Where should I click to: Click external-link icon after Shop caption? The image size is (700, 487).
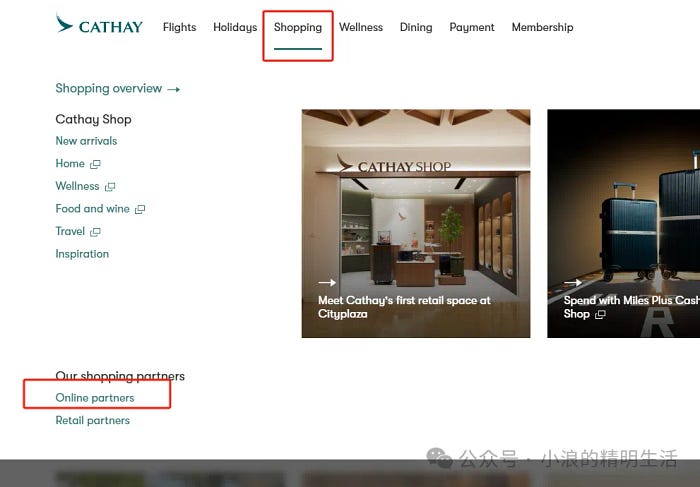[600, 315]
